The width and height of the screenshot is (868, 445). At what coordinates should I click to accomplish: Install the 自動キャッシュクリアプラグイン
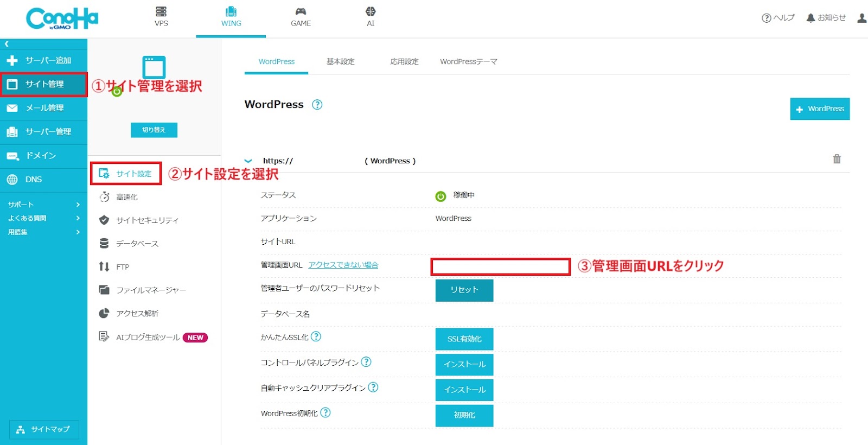[x=464, y=390]
